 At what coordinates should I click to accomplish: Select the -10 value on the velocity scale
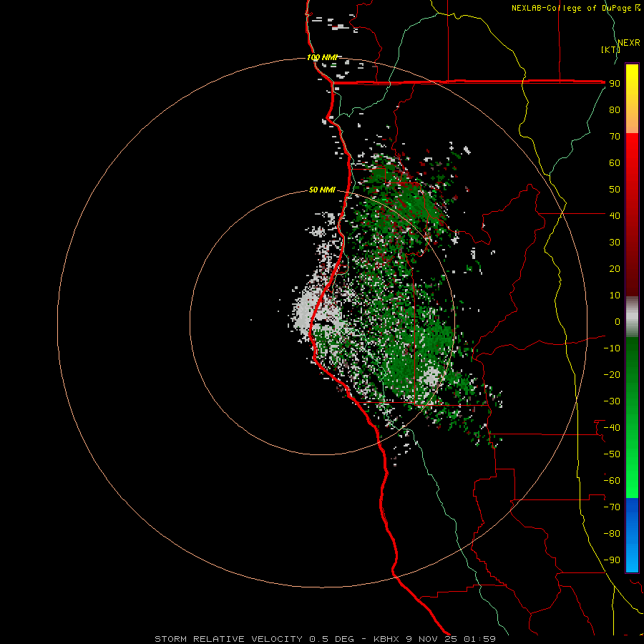pyautogui.click(x=612, y=348)
